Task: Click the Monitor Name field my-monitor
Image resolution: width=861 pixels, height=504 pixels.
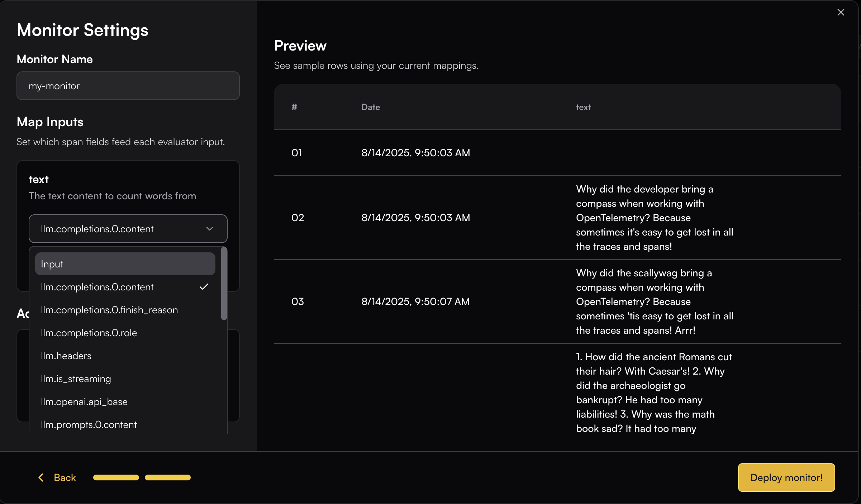Action: (x=128, y=86)
